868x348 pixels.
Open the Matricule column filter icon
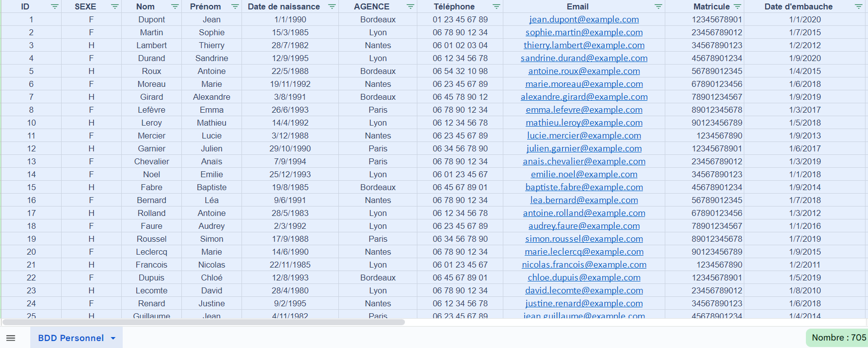coord(737,6)
